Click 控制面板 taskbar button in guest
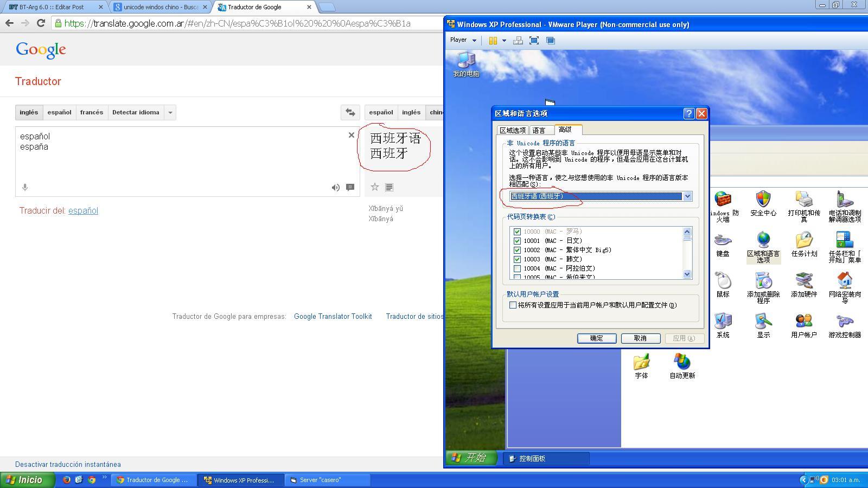This screenshot has width=868, height=488. [x=546, y=459]
